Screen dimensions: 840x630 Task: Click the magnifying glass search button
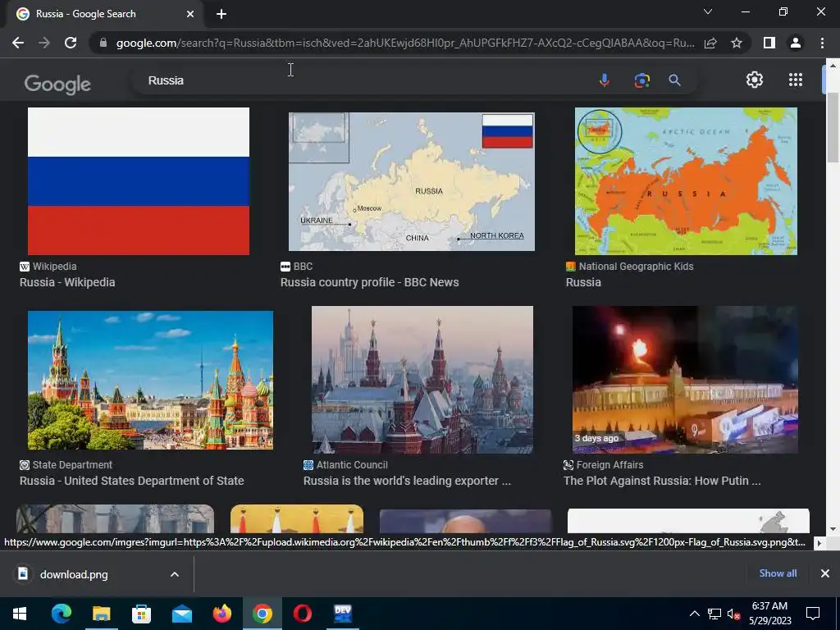[x=674, y=80]
